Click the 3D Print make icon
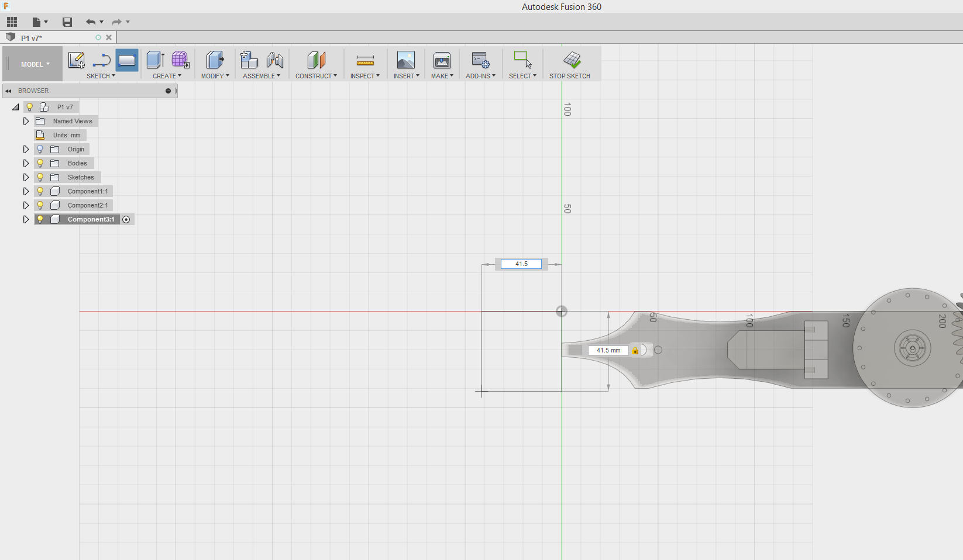Image resolution: width=963 pixels, height=560 pixels. (442, 60)
